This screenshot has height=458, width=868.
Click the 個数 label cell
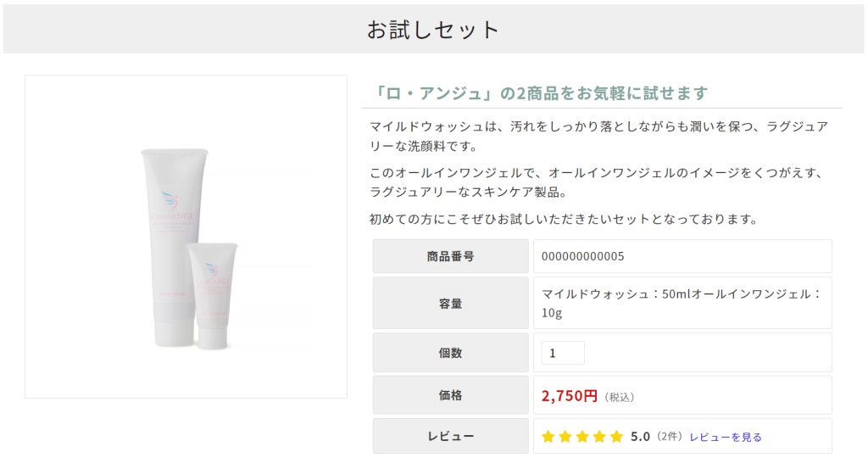point(450,353)
